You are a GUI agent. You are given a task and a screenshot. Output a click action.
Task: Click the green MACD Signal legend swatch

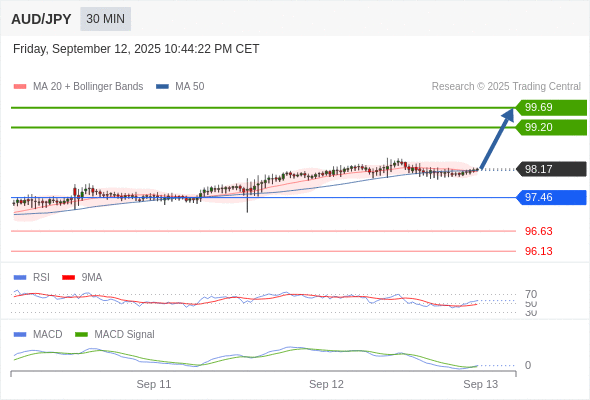pos(81,335)
